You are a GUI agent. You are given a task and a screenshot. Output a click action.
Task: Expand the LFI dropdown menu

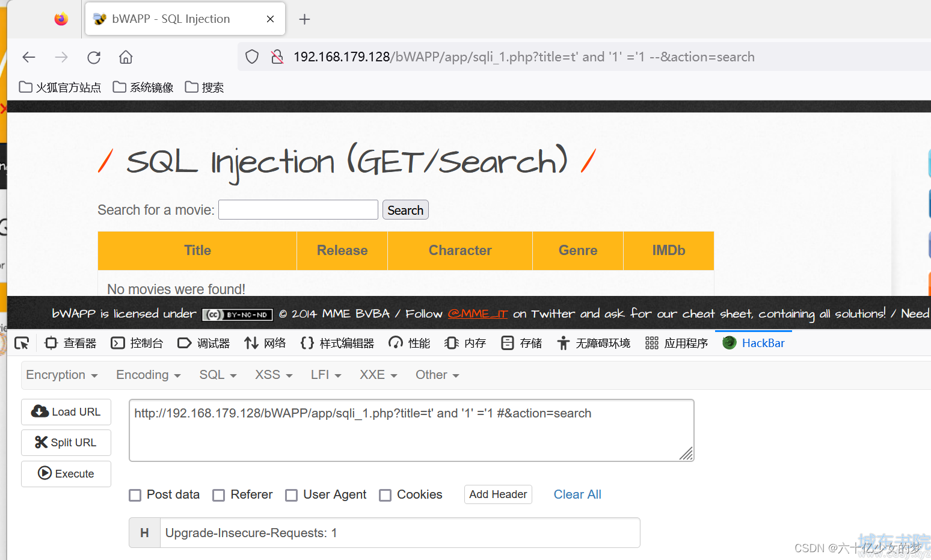326,375
